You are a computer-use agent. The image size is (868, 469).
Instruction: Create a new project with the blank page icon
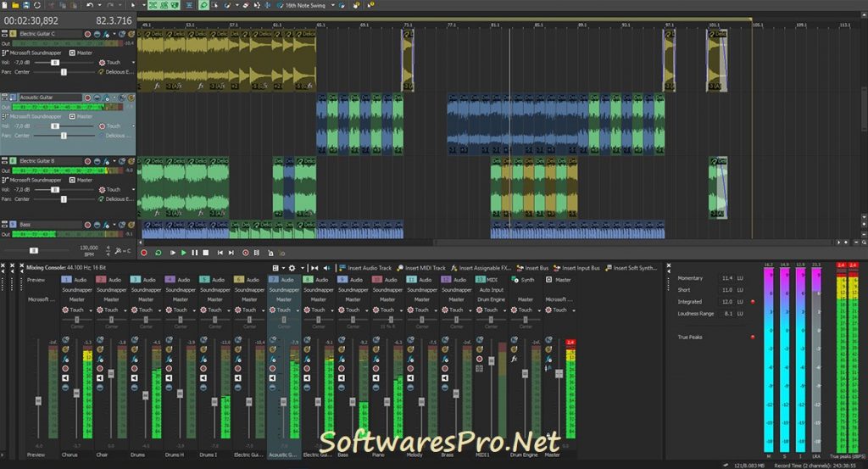tap(4, 5)
